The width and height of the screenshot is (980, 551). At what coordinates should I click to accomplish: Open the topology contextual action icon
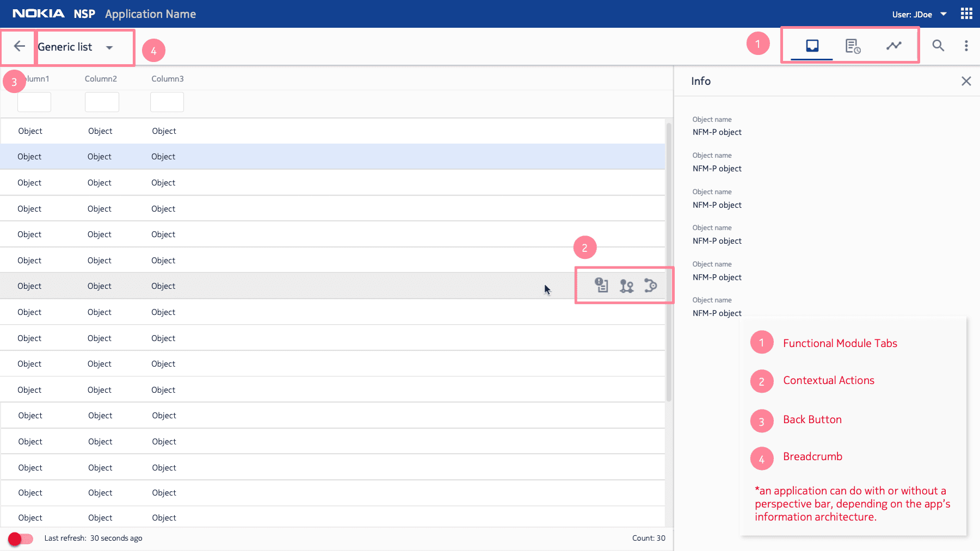tap(626, 285)
